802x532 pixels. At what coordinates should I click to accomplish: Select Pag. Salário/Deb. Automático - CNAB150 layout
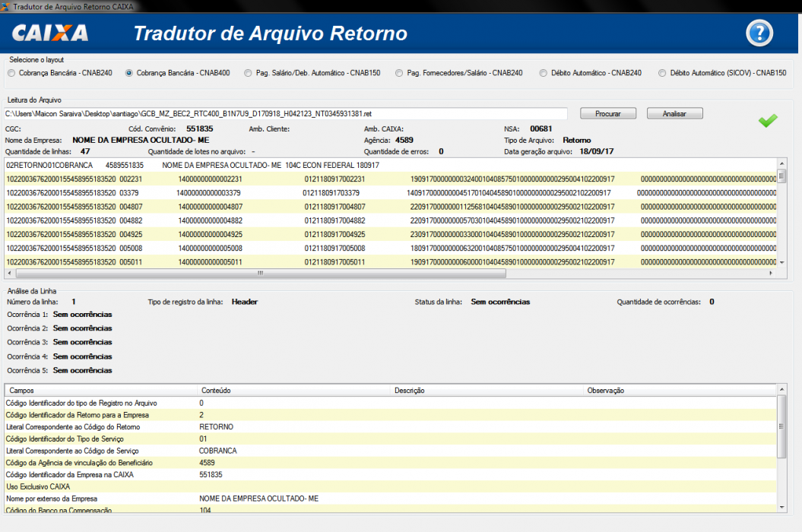click(x=248, y=73)
